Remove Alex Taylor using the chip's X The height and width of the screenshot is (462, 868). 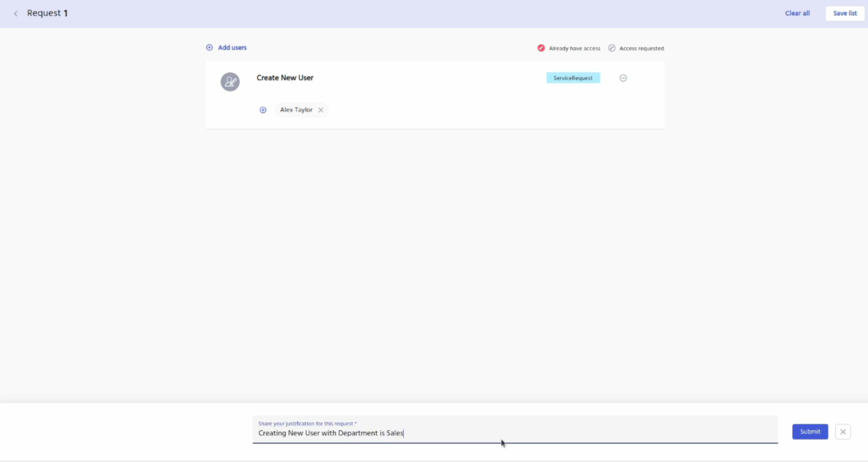click(x=321, y=110)
